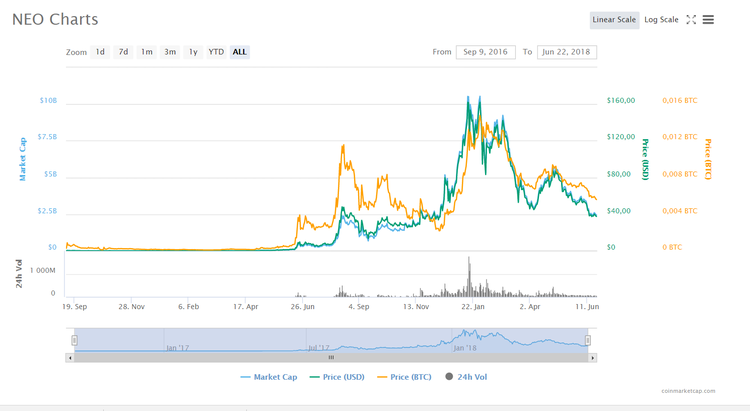750x411 pixels.
Task: Grab the left navigator range handle
Action: click(x=74, y=340)
